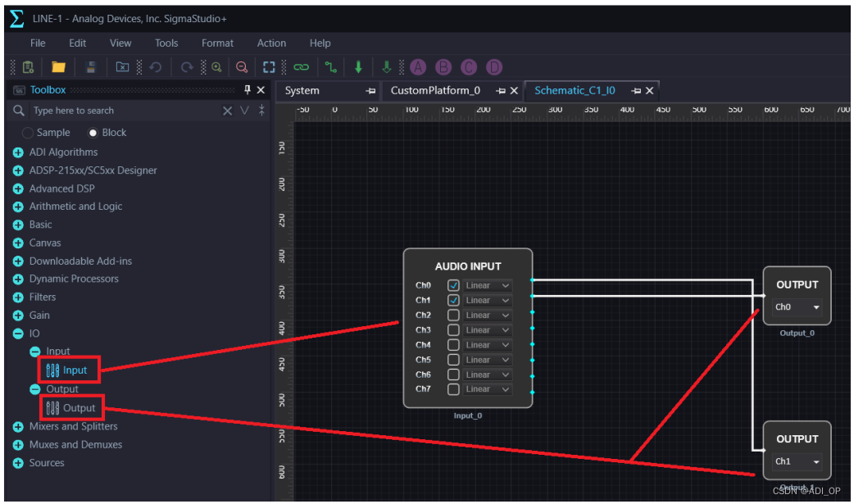Open the Edit menu
The width and height of the screenshot is (854, 504).
tap(77, 43)
